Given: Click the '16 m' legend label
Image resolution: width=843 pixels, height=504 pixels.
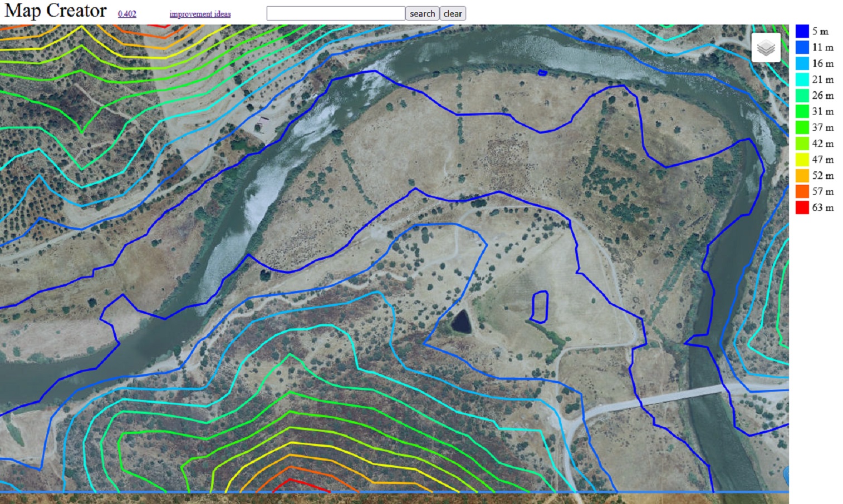Looking at the screenshot, I should (823, 63).
